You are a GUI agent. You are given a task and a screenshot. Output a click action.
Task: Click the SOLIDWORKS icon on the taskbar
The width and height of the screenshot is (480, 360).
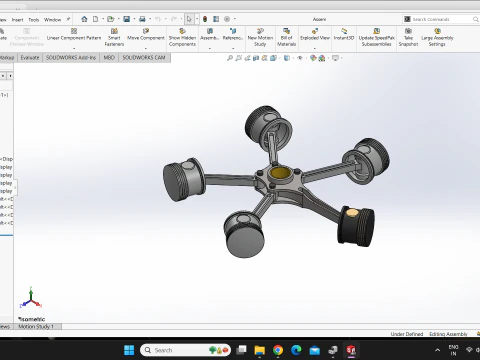(351, 350)
